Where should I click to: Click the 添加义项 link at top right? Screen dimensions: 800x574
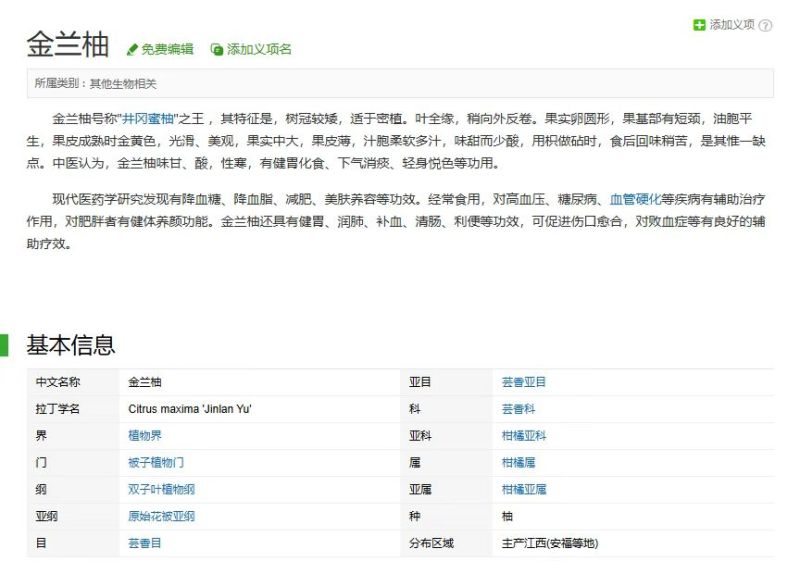coord(732,24)
